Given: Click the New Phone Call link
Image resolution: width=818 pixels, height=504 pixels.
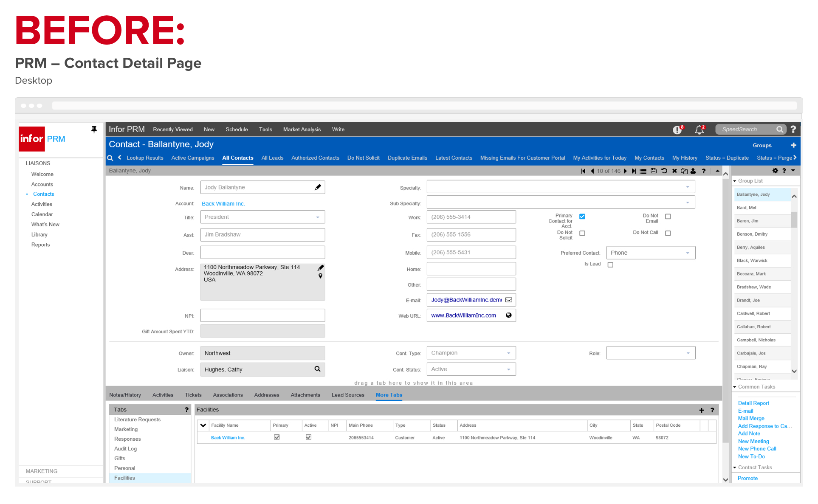Looking at the screenshot, I should (757, 449).
